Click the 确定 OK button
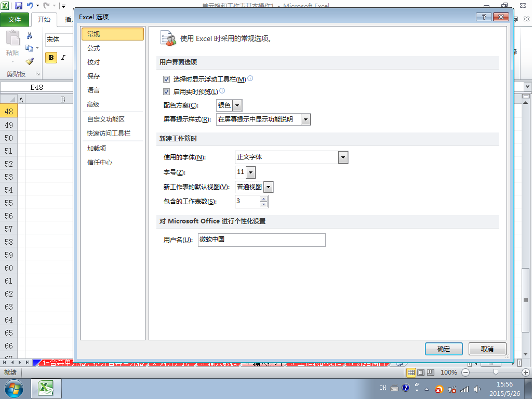The width and height of the screenshot is (532, 399). tap(444, 349)
